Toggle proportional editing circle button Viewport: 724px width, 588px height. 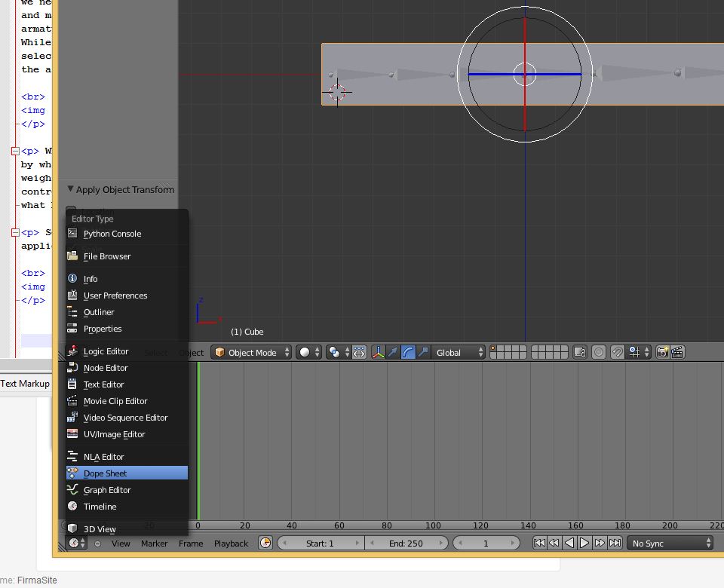[599, 353]
